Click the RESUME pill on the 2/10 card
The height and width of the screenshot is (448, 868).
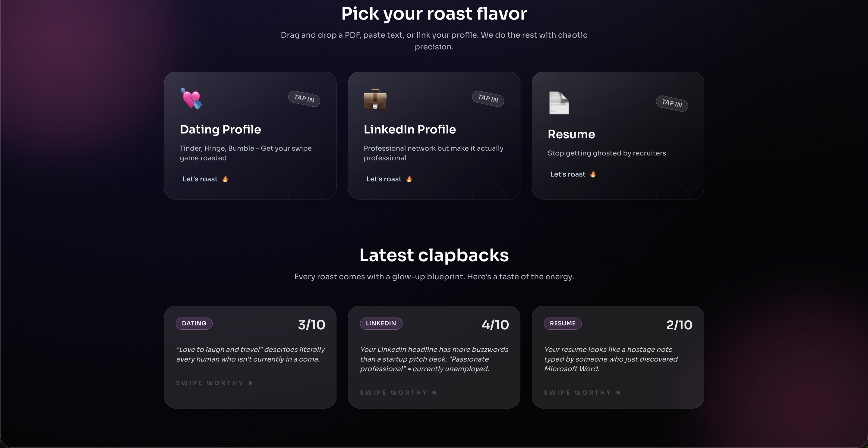click(562, 324)
